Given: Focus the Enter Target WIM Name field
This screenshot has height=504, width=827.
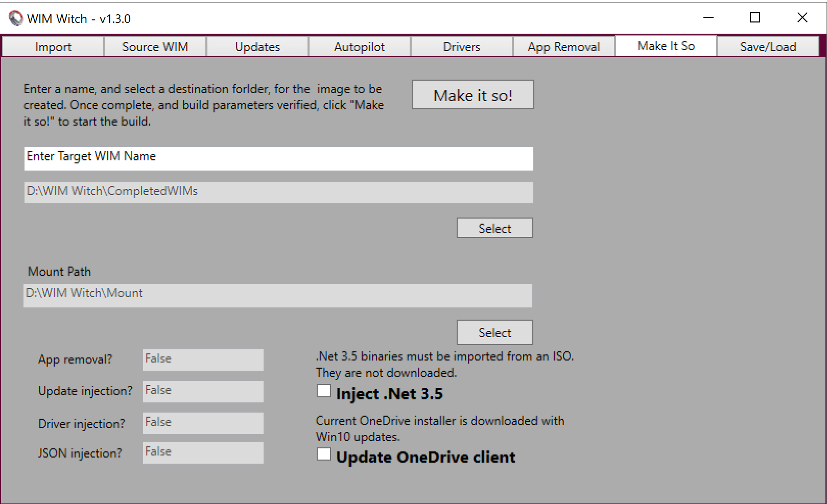Looking at the screenshot, I should click(x=278, y=159).
